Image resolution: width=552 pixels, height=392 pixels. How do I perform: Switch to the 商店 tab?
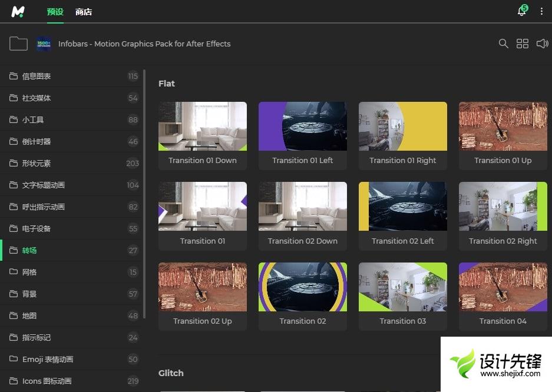tap(84, 12)
